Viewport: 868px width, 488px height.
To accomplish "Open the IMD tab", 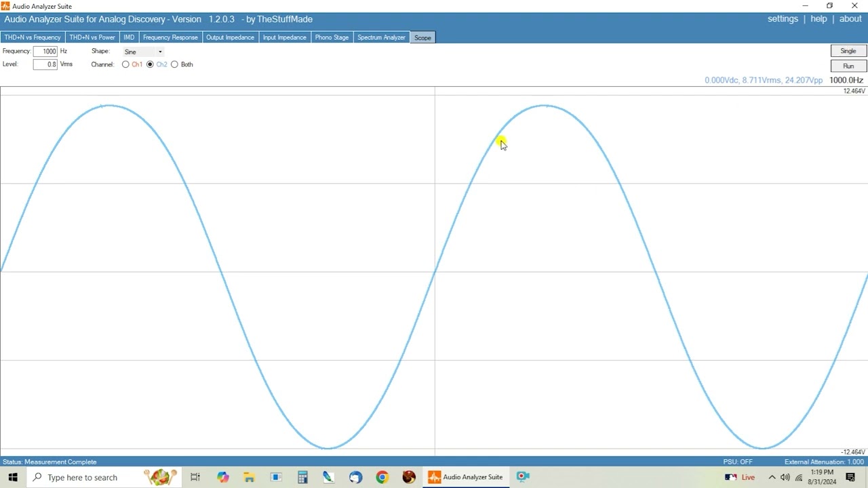I will [129, 37].
